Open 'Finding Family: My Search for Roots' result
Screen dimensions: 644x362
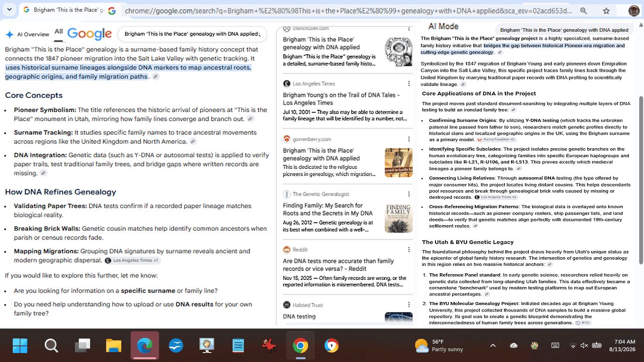click(x=328, y=209)
